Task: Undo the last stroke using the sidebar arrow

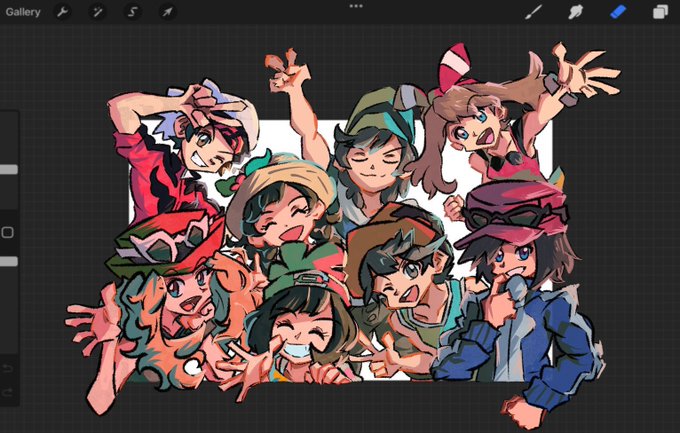Action: pyautogui.click(x=7, y=369)
